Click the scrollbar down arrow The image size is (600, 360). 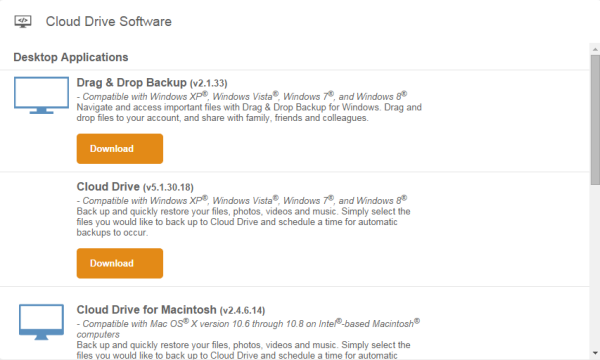pyautogui.click(x=595, y=353)
